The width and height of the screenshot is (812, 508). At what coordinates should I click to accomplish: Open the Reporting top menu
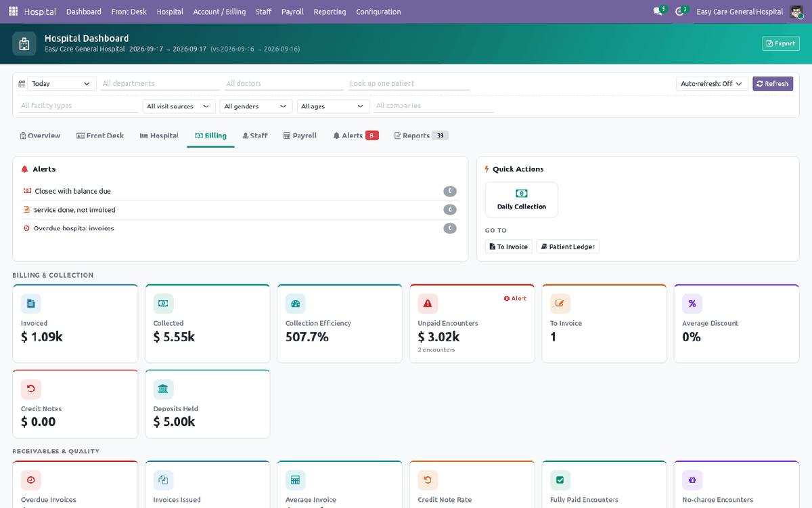(x=330, y=12)
